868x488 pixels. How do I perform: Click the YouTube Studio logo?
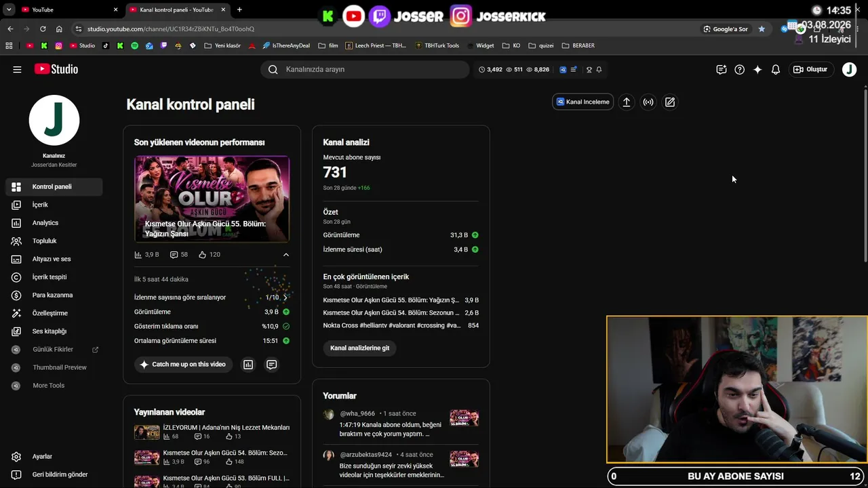56,69
